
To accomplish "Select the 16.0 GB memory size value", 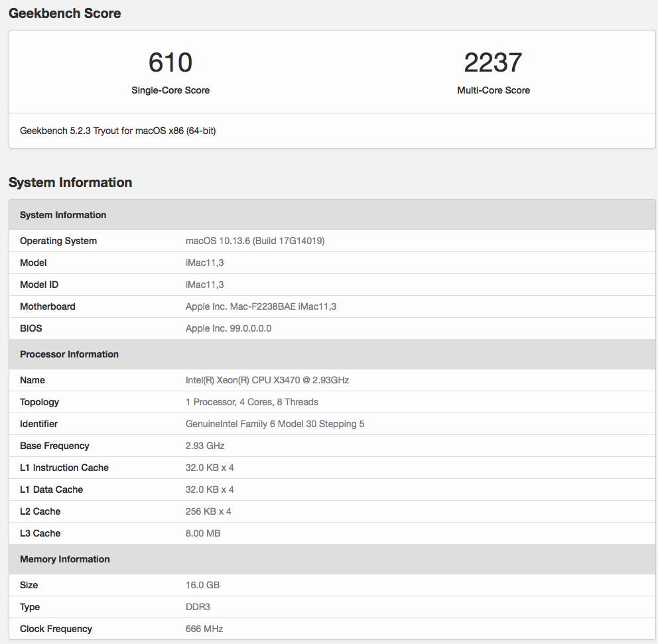I will [203, 585].
